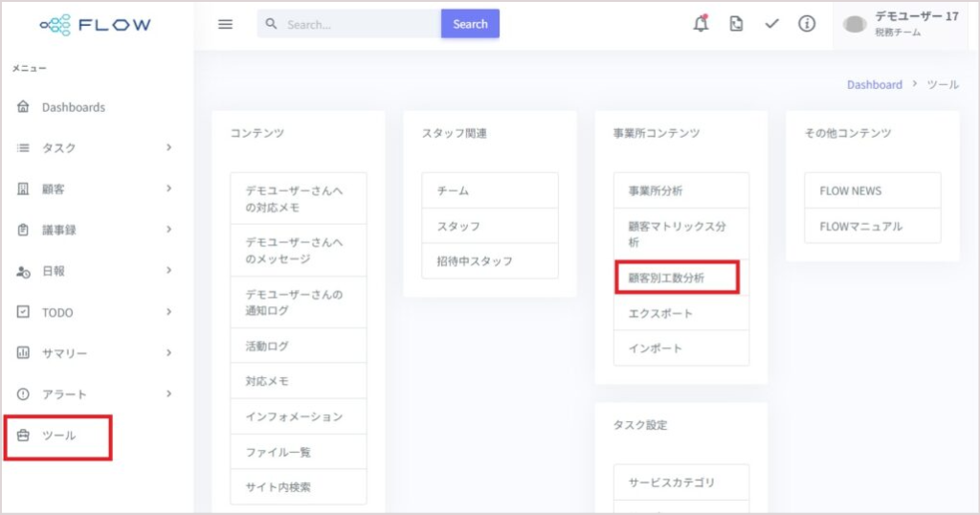This screenshot has height=515, width=980.
Task: Open the FLOWマニュアル item
Action: [x=873, y=226]
